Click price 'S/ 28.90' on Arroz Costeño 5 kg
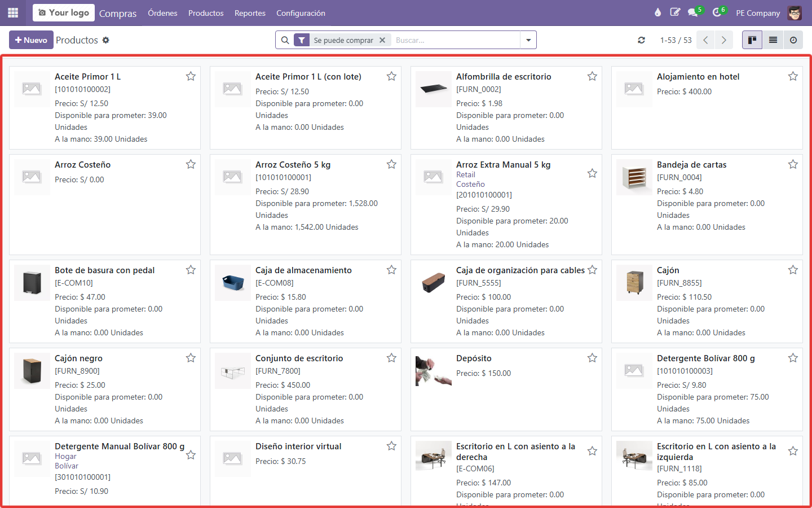The height and width of the screenshot is (508, 812). coord(294,191)
